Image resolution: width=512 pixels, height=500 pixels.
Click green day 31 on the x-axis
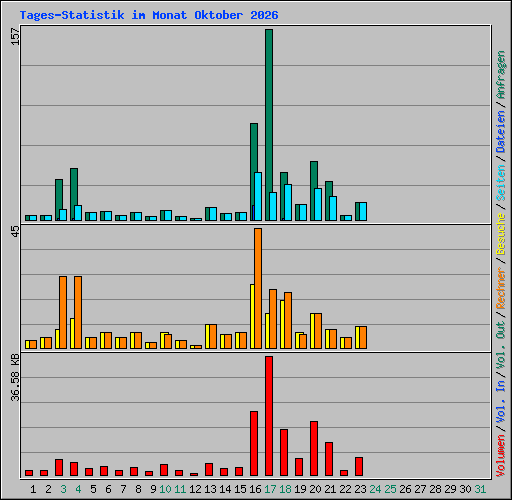480,489
